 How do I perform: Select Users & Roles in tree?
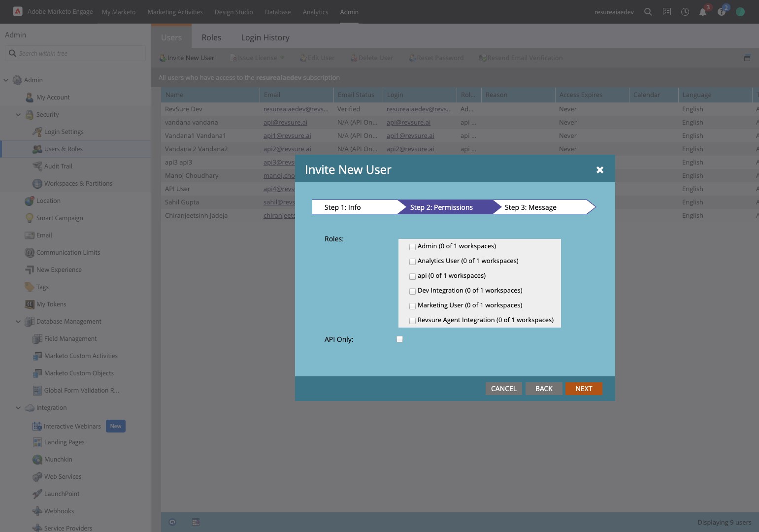(x=76, y=149)
